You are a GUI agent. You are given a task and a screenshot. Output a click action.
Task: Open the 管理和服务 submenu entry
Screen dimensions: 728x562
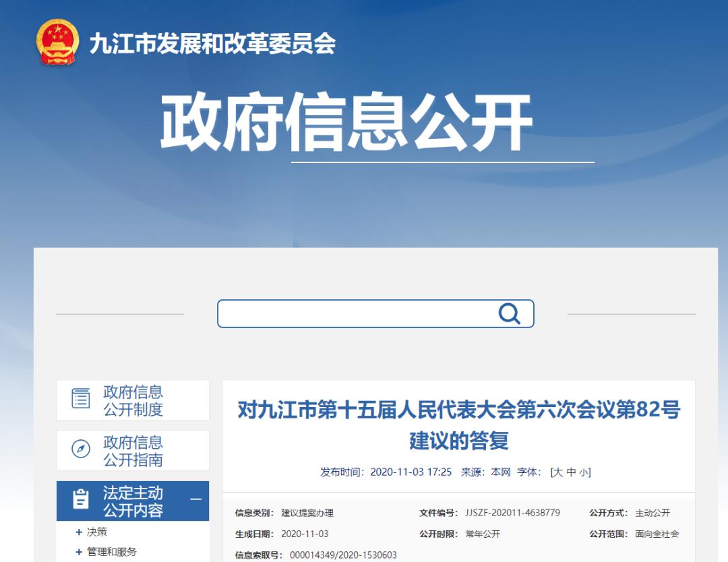point(112,552)
